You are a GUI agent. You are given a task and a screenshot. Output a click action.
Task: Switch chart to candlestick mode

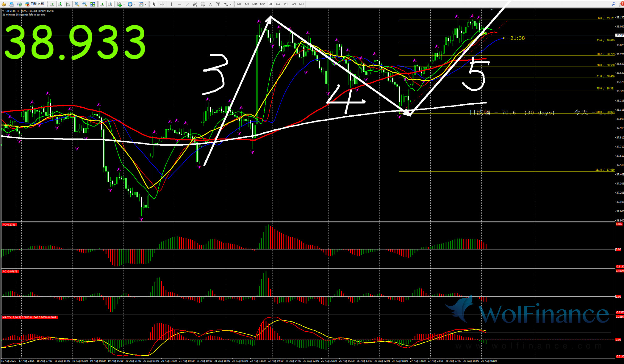coord(60,4)
